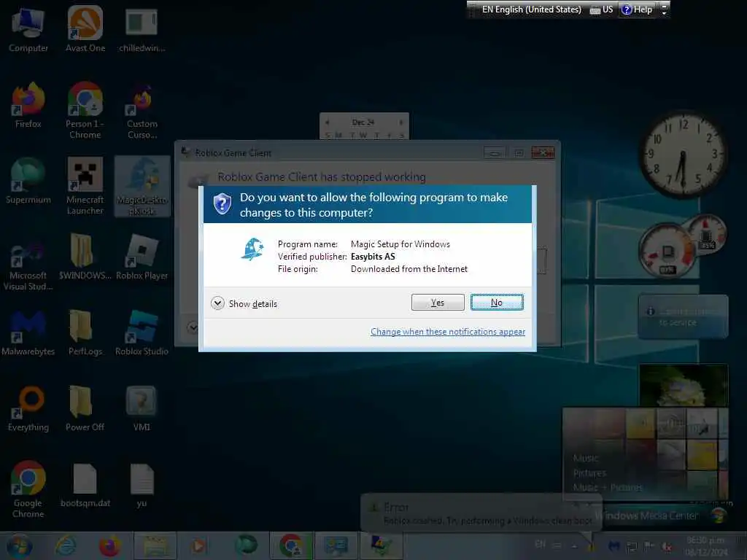Click the UAC shield question icon
Image resolution: width=747 pixels, height=560 pixels.
(222, 204)
